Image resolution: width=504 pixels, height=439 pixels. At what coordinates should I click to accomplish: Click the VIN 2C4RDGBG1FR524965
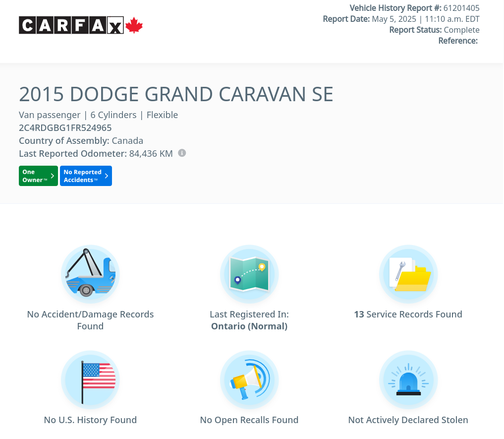(65, 128)
